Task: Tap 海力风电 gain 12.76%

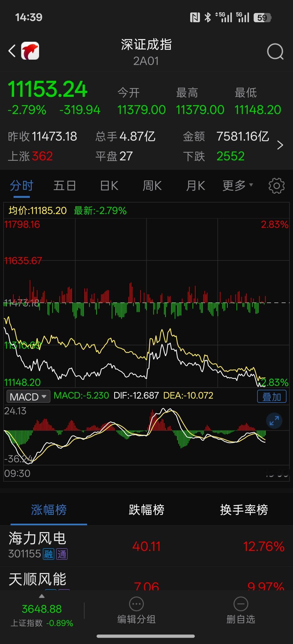Action: (264, 546)
